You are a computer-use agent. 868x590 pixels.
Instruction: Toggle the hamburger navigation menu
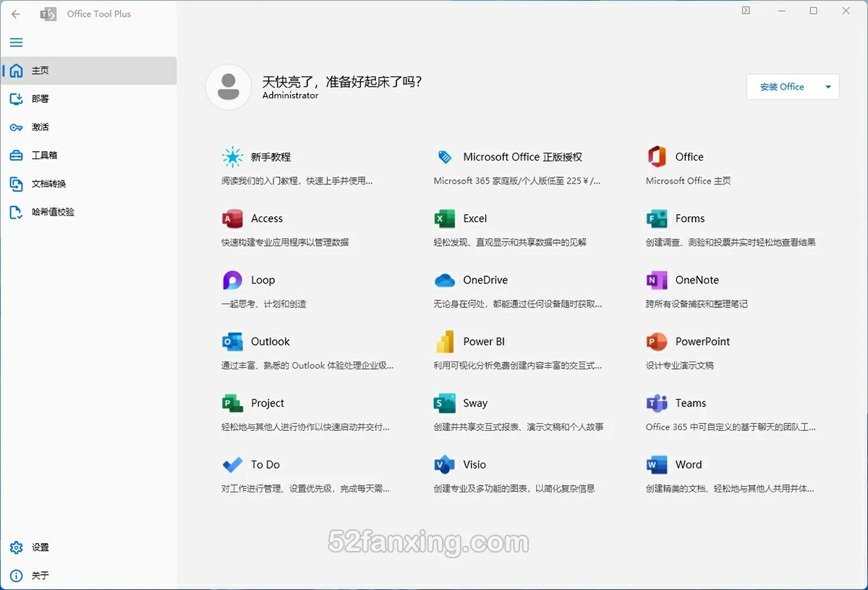pyautogui.click(x=16, y=43)
